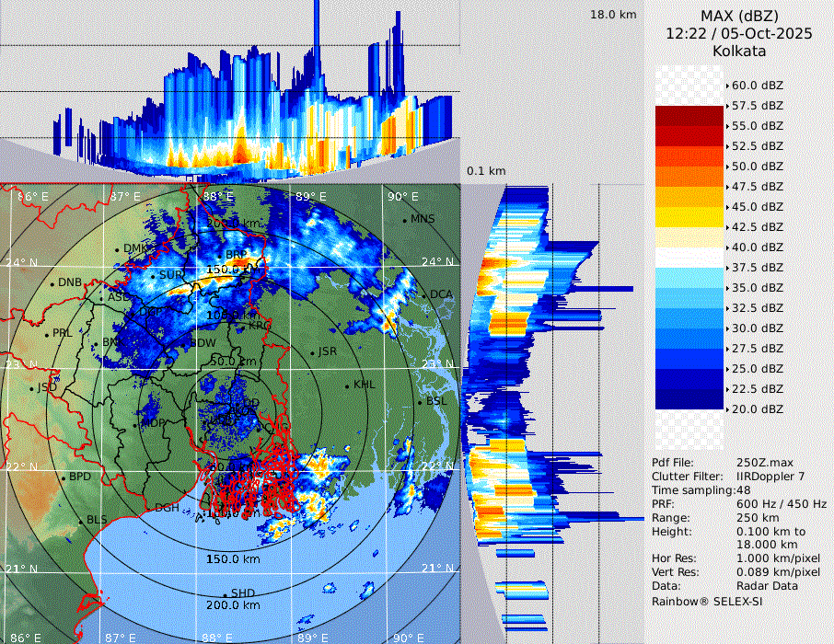Click the darkest blue legend swatch beside 20.0 dBZ
The height and width of the screenshot is (644, 834).
coord(689,399)
